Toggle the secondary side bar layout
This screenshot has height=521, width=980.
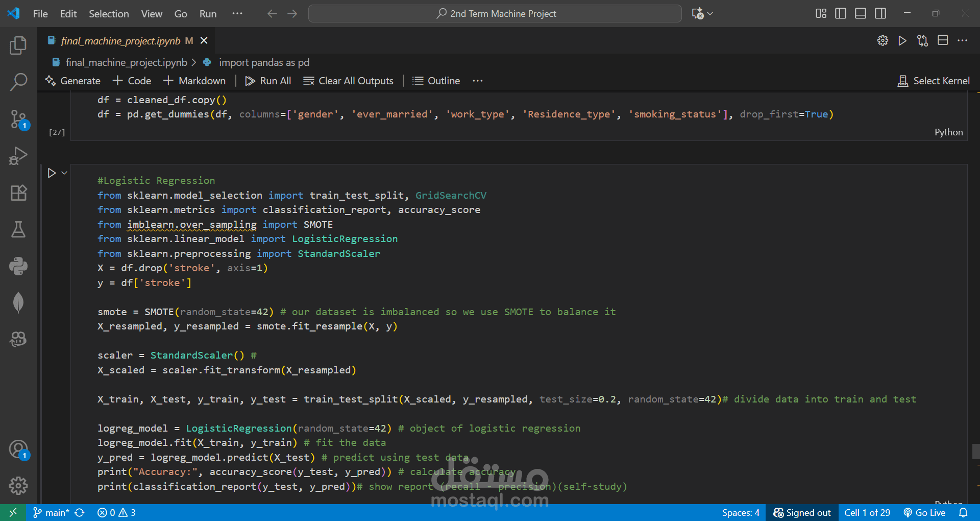(880, 14)
